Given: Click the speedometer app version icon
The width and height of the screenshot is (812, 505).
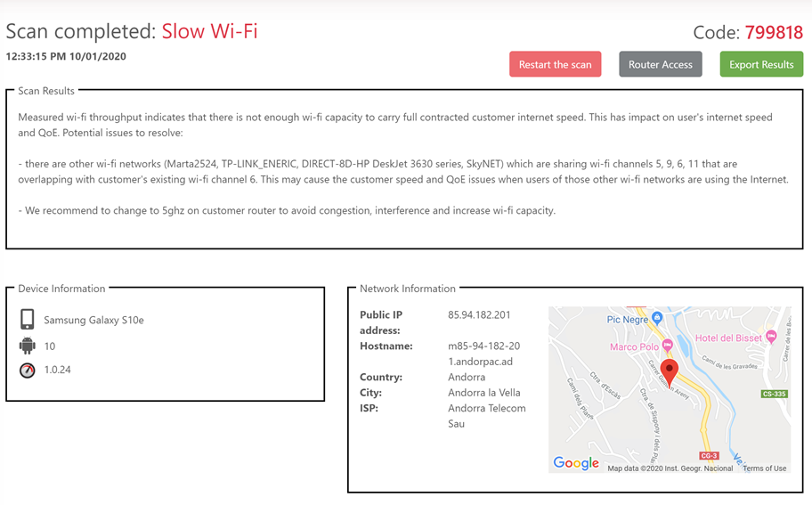Looking at the screenshot, I should (28, 371).
